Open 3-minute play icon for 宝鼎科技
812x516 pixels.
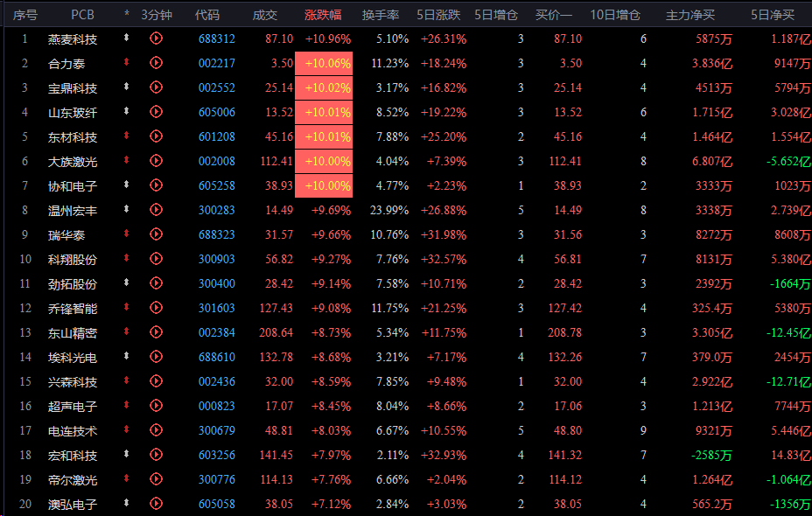coord(156,87)
